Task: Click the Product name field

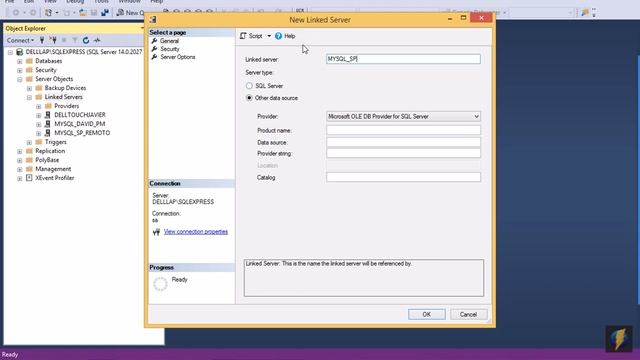Action: (x=403, y=130)
